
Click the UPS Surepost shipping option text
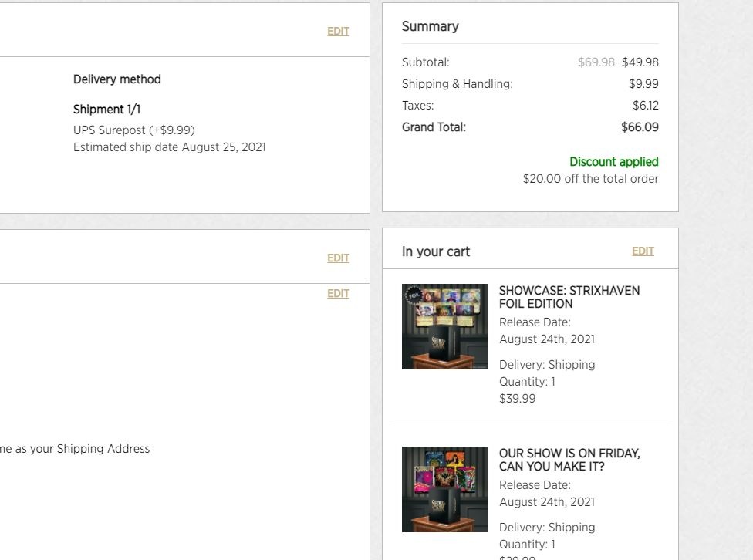point(133,130)
